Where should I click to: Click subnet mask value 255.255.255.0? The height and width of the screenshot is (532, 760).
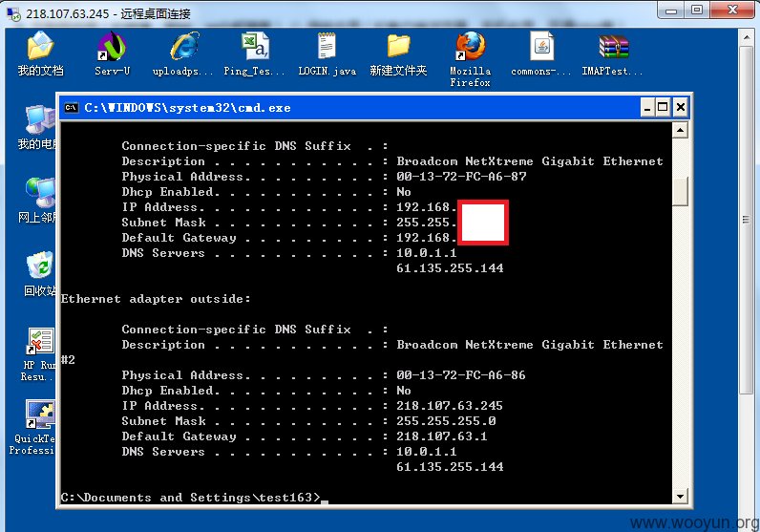click(446, 421)
